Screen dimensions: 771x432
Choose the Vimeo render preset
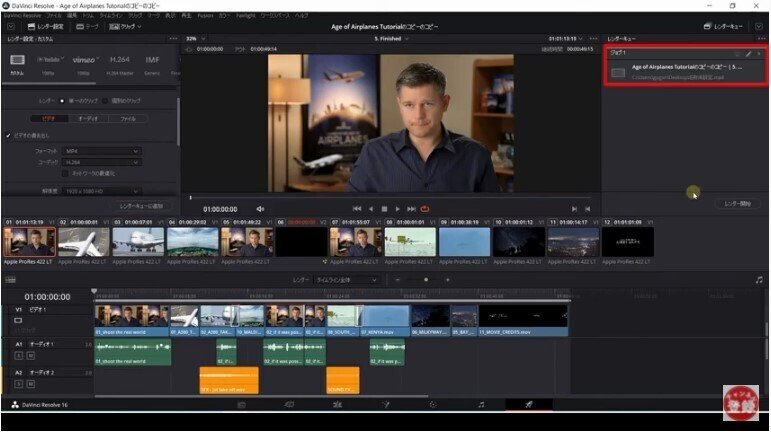pyautogui.click(x=85, y=59)
